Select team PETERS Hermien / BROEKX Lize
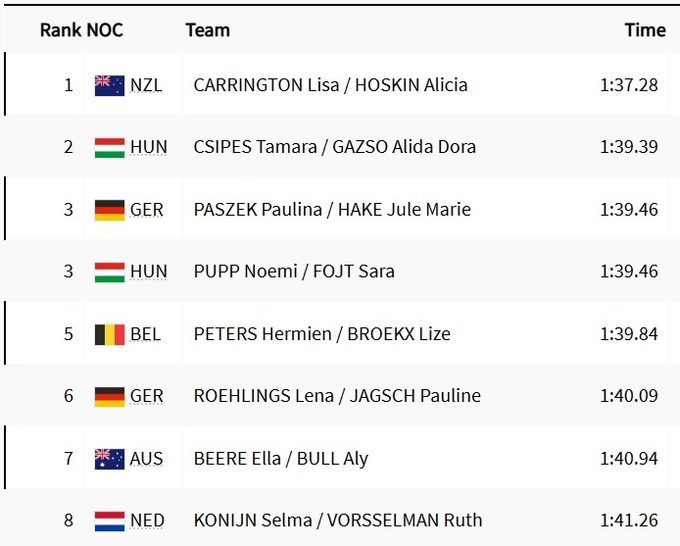 (322, 334)
